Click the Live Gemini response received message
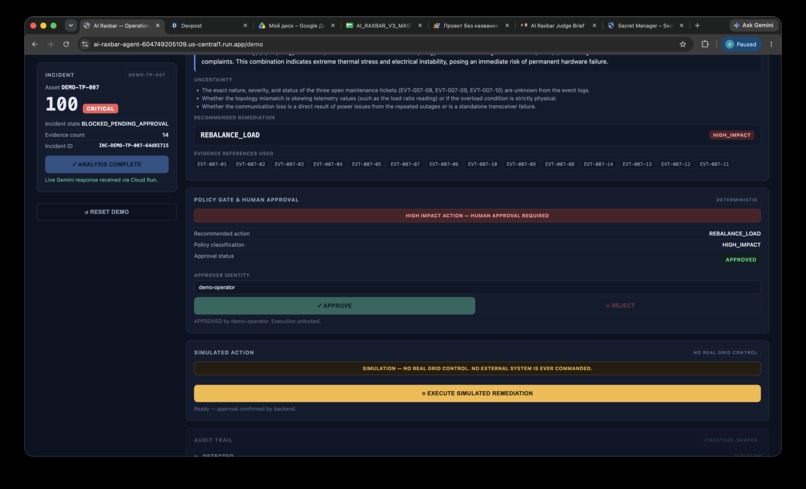 tap(101, 180)
